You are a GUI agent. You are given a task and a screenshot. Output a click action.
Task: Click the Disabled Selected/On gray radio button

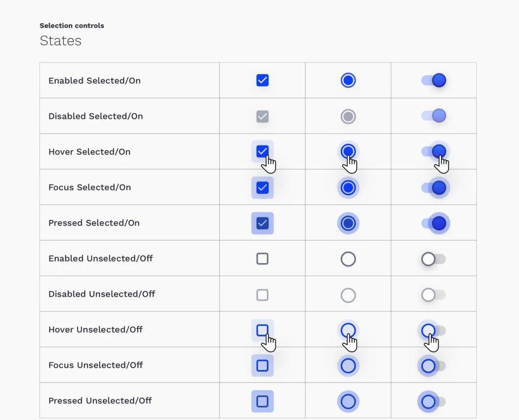click(348, 117)
